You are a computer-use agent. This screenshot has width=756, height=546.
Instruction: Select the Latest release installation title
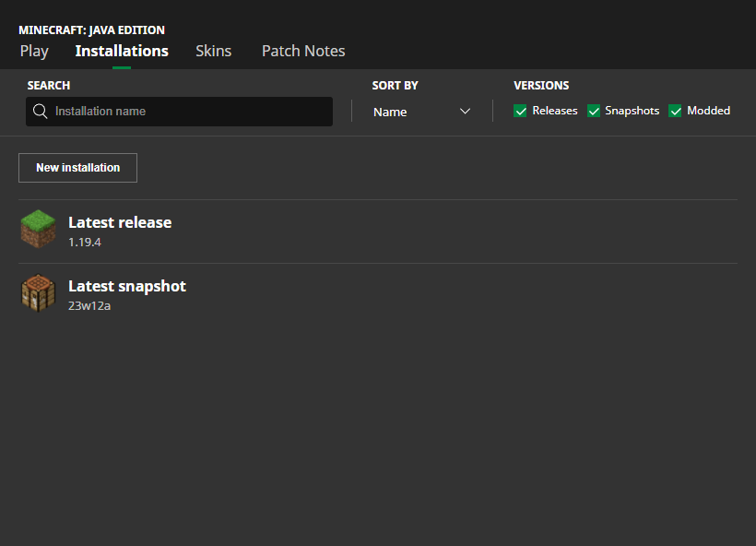pyautogui.click(x=120, y=222)
